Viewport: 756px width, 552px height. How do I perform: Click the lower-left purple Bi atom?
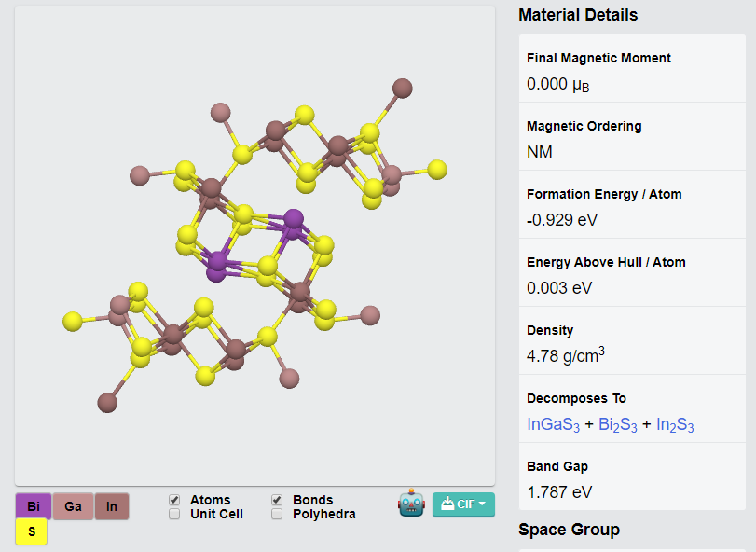218,262
